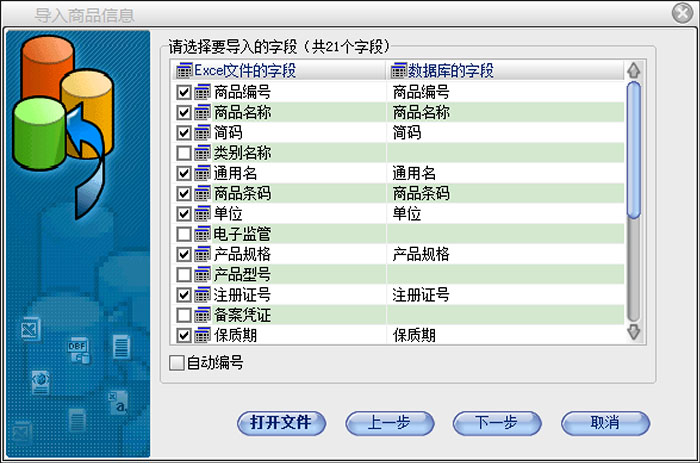Click the field icon next to 电子监管

(x=202, y=234)
